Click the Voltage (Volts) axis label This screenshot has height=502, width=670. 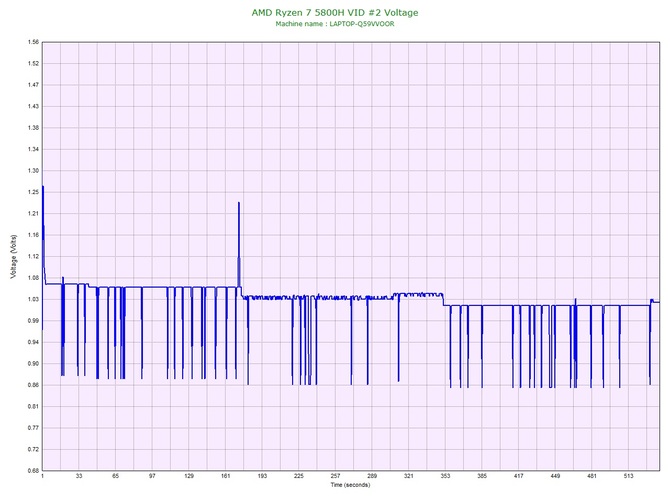pyautogui.click(x=13, y=256)
